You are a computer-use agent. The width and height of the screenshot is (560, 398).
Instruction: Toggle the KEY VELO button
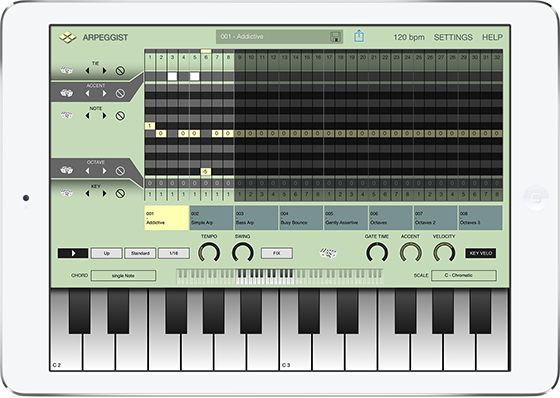(481, 253)
